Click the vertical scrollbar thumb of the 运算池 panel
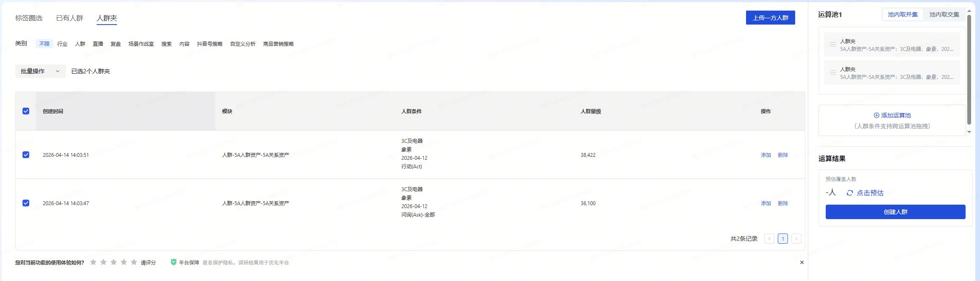Screen dimensions: 980x281 969,70
